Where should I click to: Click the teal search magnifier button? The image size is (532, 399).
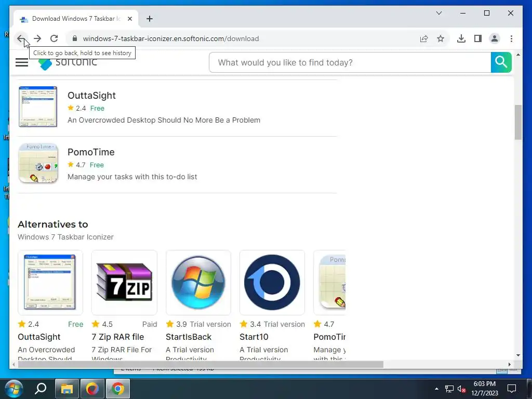pyautogui.click(x=501, y=62)
